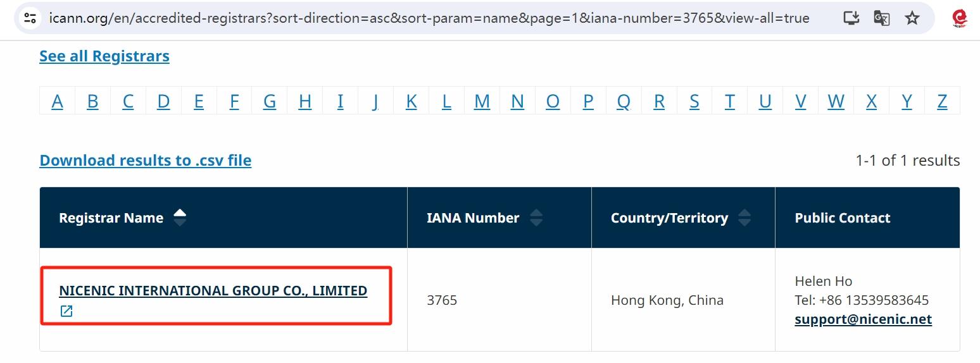
Task: Sort by Registrar Name using the arrow icon
Action: click(x=180, y=218)
